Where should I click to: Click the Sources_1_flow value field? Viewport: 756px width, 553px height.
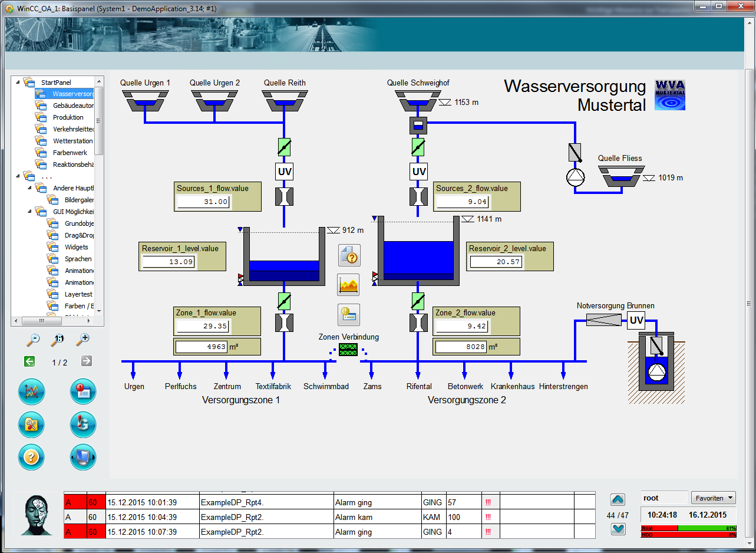(x=204, y=202)
